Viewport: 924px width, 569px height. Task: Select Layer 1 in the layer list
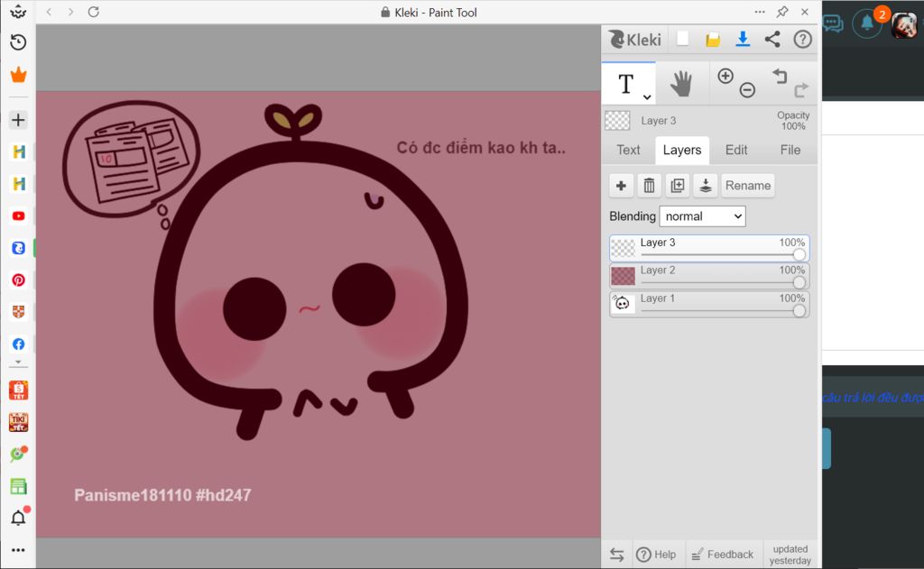click(x=709, y=305)
